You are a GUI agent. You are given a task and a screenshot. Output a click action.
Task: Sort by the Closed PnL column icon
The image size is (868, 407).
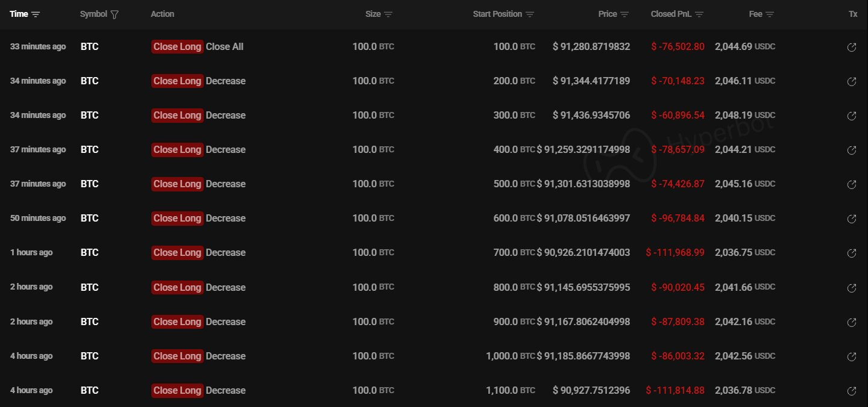click(x=699, y=14)
